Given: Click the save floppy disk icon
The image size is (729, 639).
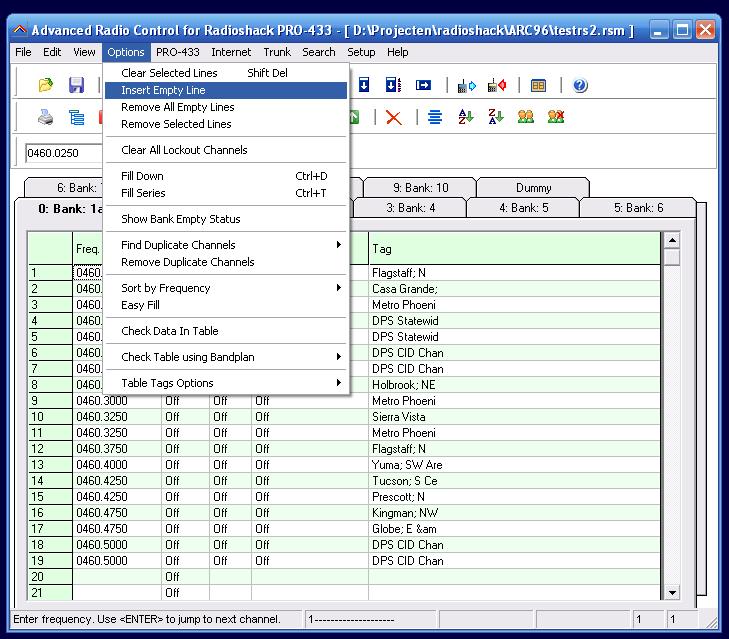Looking at the screenshot, I should click(76, 85).
